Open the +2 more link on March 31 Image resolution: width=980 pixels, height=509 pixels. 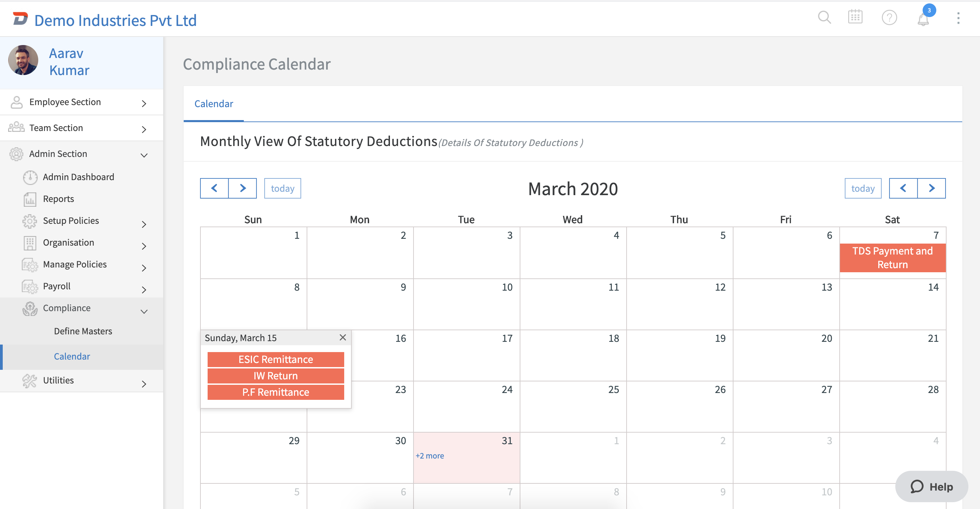coord(430,456)
